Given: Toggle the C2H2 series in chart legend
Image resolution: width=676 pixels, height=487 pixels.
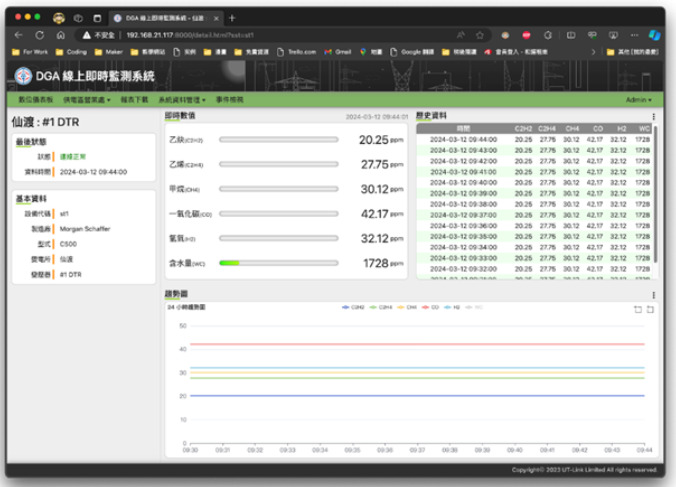Looking at the screenshot, I should coord(352,307).
